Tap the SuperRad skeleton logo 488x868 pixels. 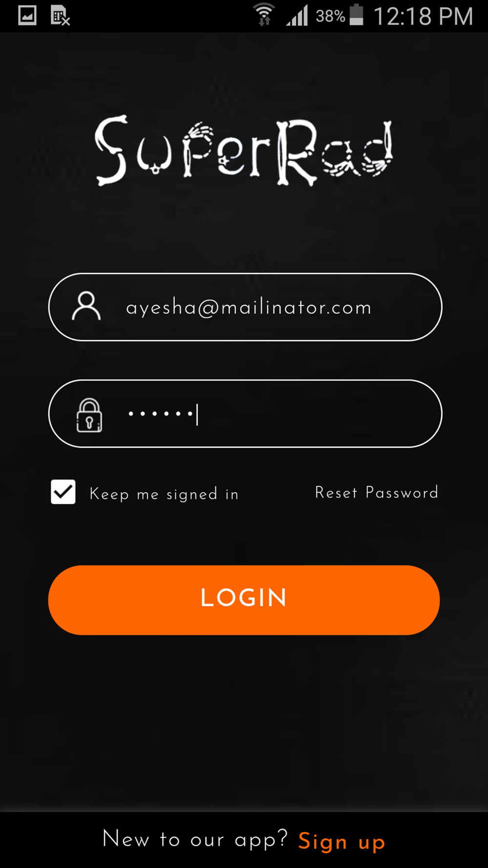coord(244,150)
